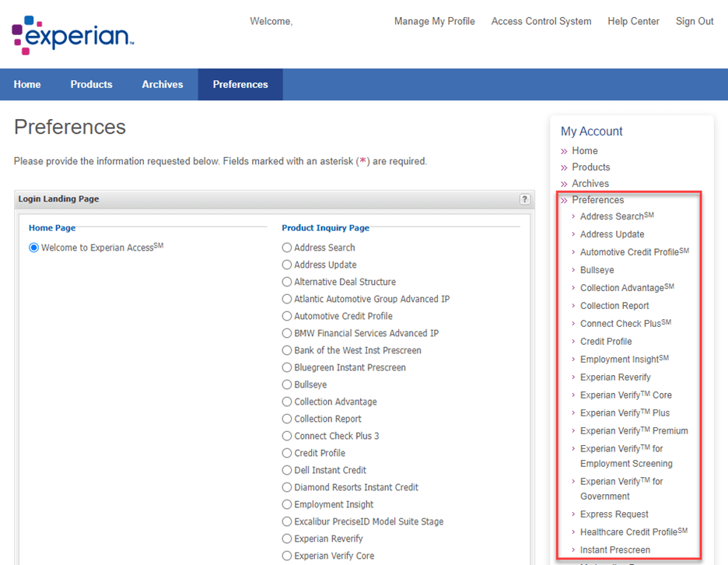728x565 pixels.
Task: Switch to the Archives tab
Action: (x=162, y=84)
